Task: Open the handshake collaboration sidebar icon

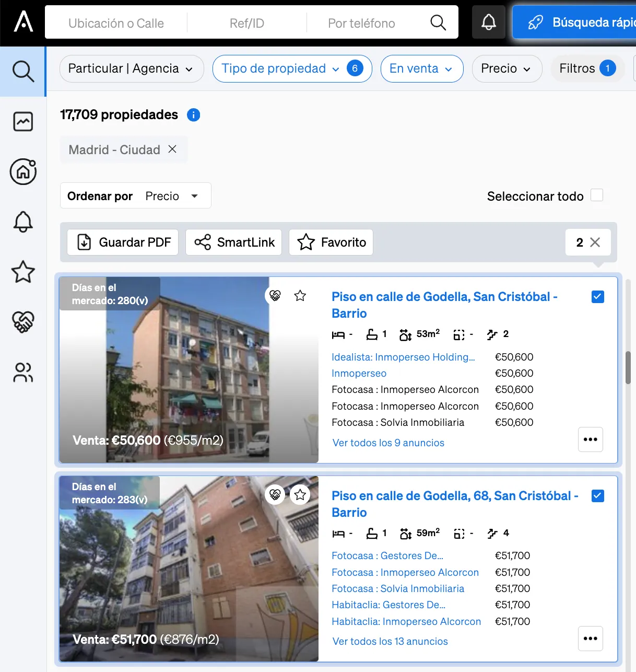Action: 23,322
